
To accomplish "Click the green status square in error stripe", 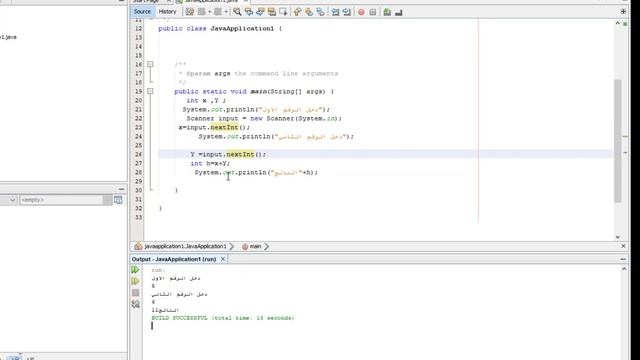I will pos(625,24).
